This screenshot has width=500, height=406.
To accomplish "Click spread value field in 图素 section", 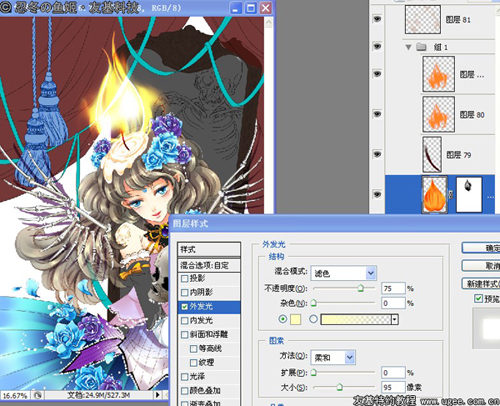I will click(393, 373).
